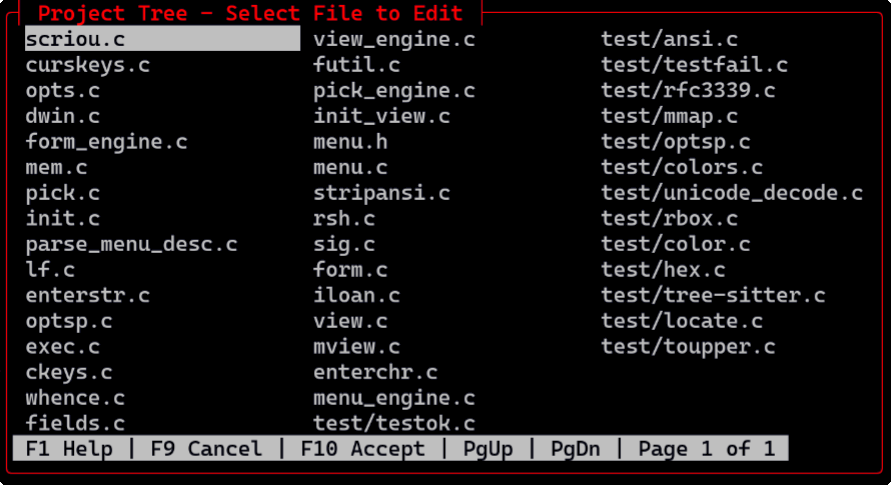The width and height of the screenshot is (891, 485).
Task: Pick test/unicode_decode.c to edit
Action: (x=732, y=194)
